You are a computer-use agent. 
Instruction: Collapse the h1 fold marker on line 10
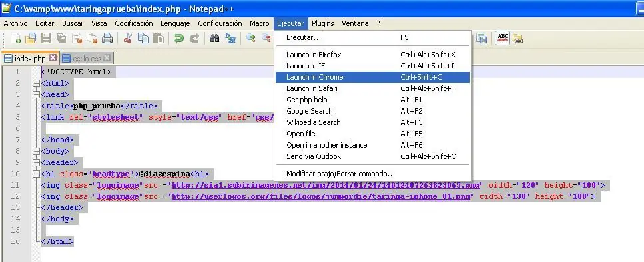(x=36, y=174)
